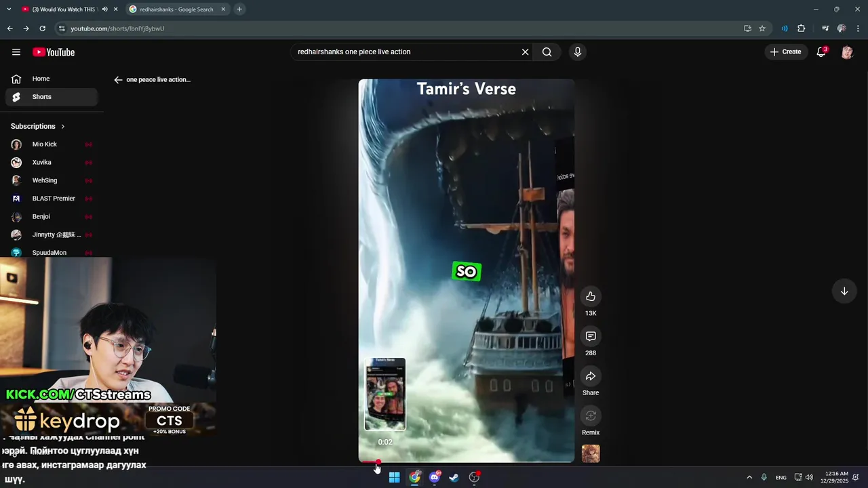Go back via 'one peace live action' arrow
This screenshot has width=868, height=488.
(118, 80)
